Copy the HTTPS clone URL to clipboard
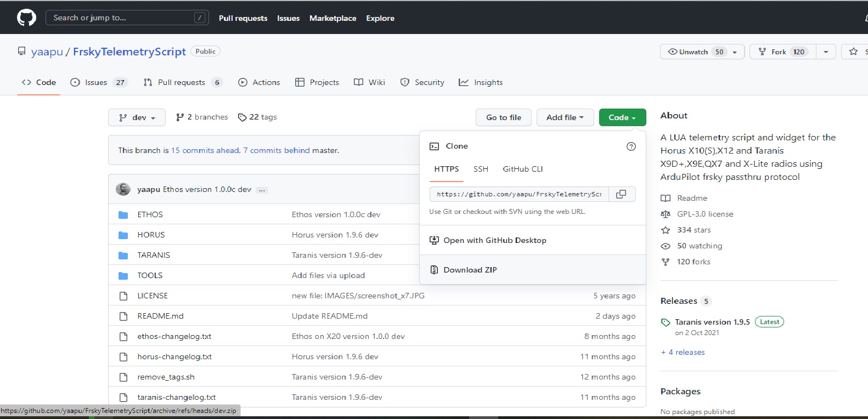 (621, 194)
